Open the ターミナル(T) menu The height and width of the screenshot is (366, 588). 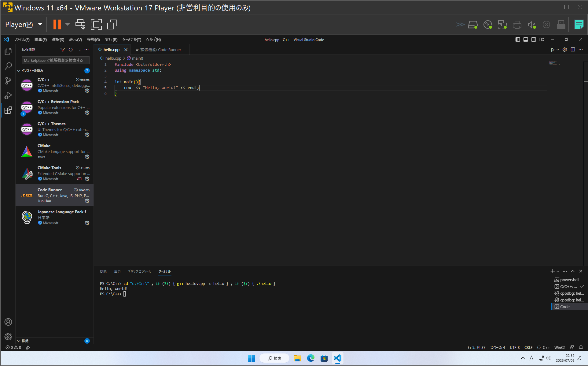131,39
